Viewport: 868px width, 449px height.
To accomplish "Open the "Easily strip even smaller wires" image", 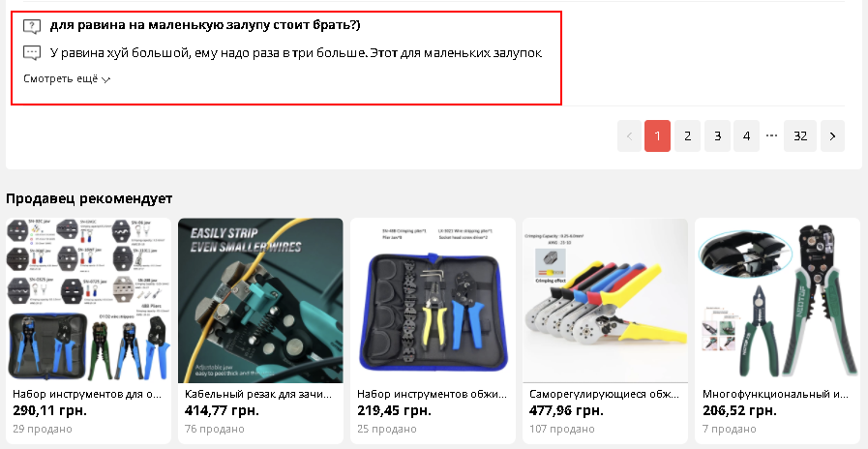I will (260, 301).
